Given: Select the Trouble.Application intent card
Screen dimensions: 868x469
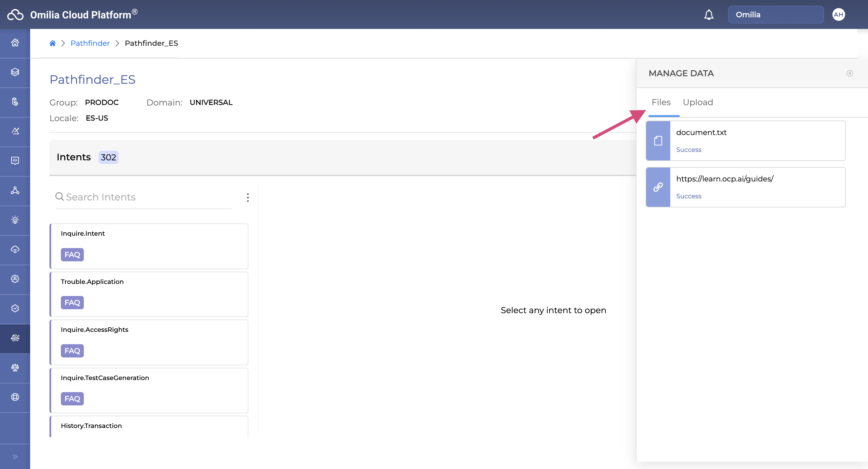Looking at the screenshot, I should pos(149,294).
